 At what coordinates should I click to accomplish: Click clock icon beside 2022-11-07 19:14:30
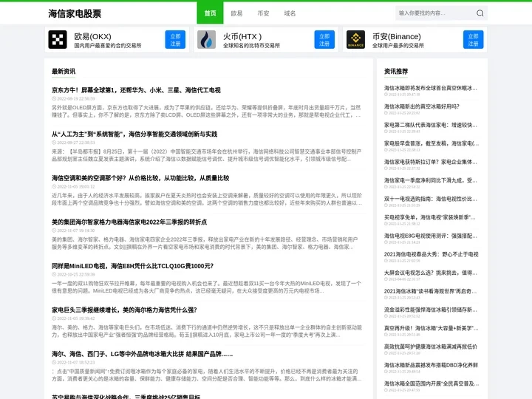click(54, 231)
